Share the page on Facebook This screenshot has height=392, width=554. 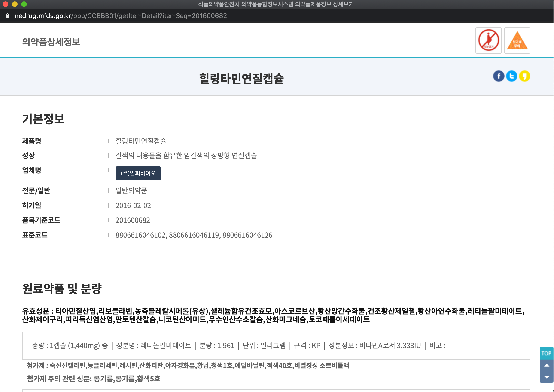point(499,76)
